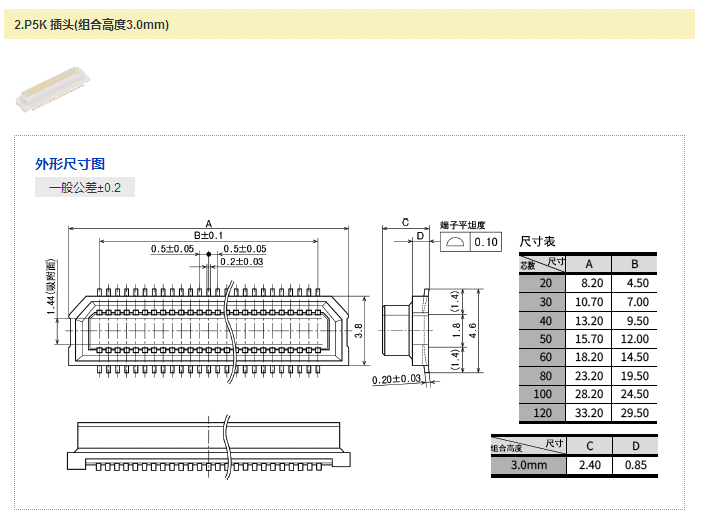Screen dimensions: 703x525
Task: Click the 3.0mm combined height cell
Action: click(x=529, y=465)
